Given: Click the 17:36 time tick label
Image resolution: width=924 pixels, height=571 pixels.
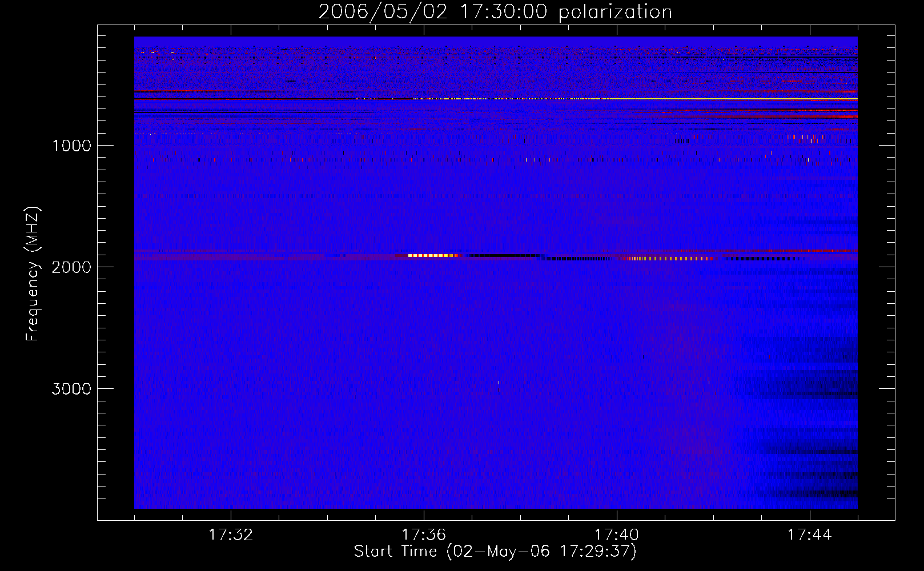Looking at the screenshot, I should (x=424, y=534).
